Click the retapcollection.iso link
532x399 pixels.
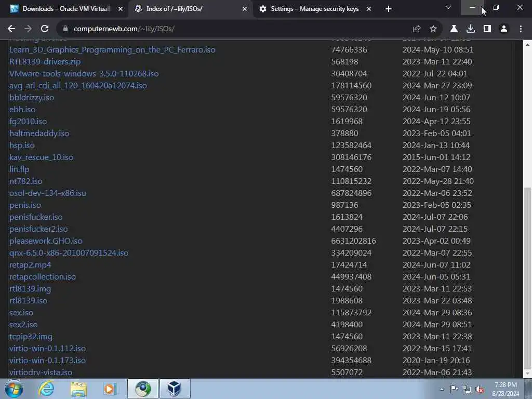coord(43,277)
